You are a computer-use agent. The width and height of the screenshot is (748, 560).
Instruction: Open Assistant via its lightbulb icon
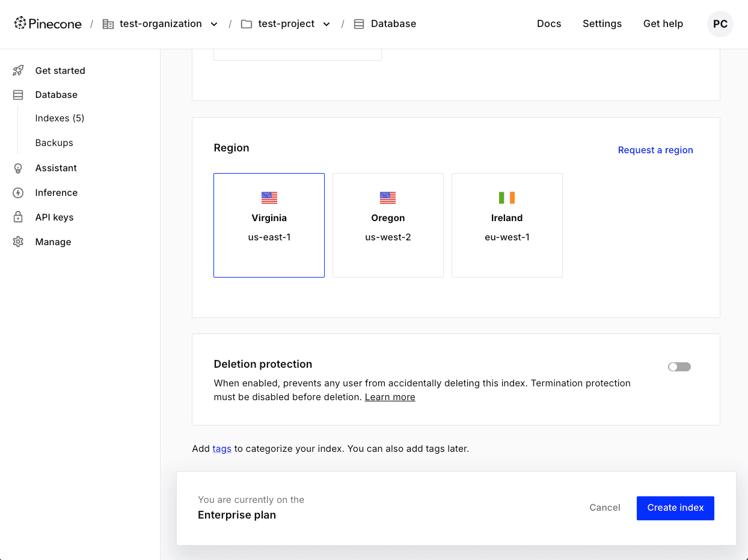[x=17, y=168]
